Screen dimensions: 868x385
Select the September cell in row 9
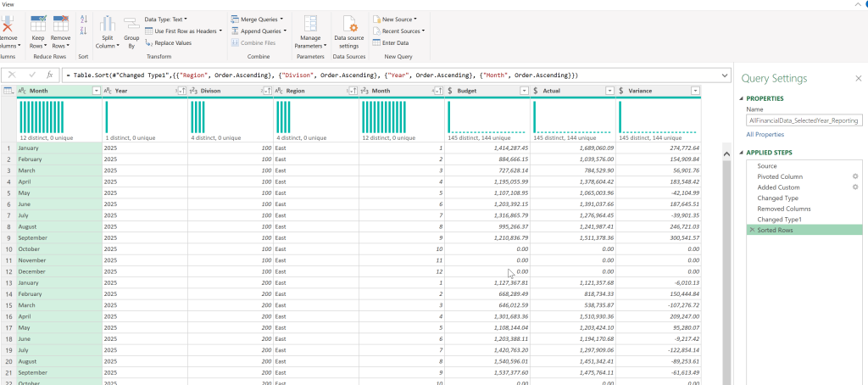(x=59, y=237)
